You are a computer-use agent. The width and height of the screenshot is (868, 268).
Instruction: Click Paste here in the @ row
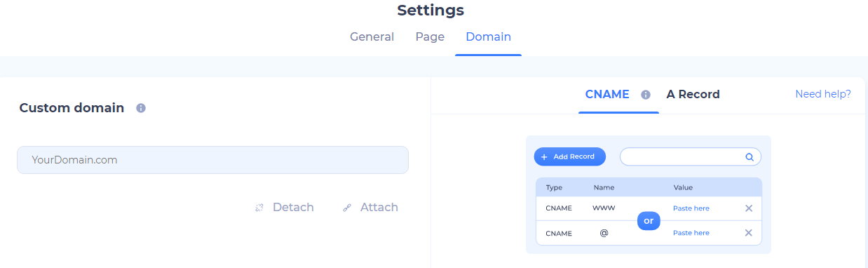(x=691, y=233)
